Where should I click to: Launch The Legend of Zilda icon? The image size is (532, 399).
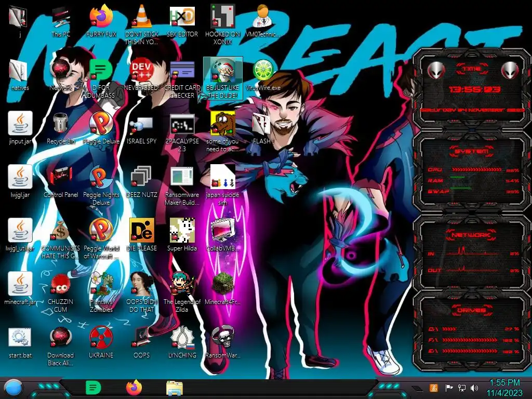pyautogui.click(x=182, y=284)
